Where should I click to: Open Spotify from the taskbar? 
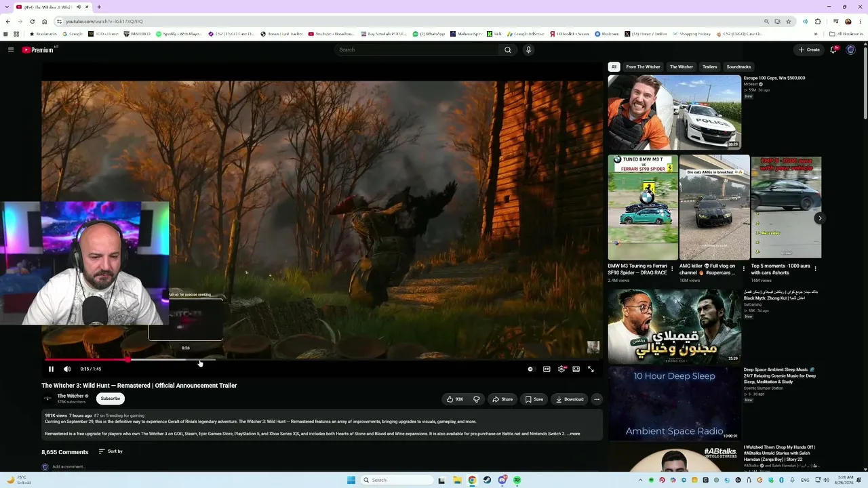[517, 480]
